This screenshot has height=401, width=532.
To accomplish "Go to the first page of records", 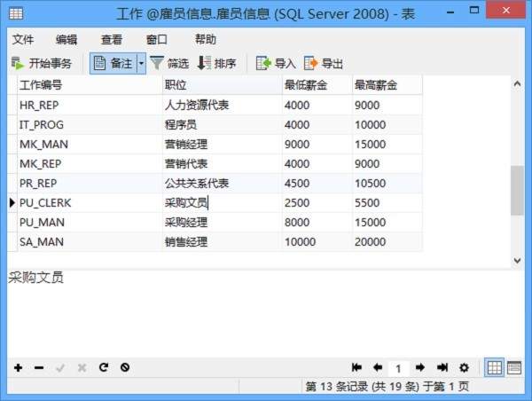I will click(356, 367).
